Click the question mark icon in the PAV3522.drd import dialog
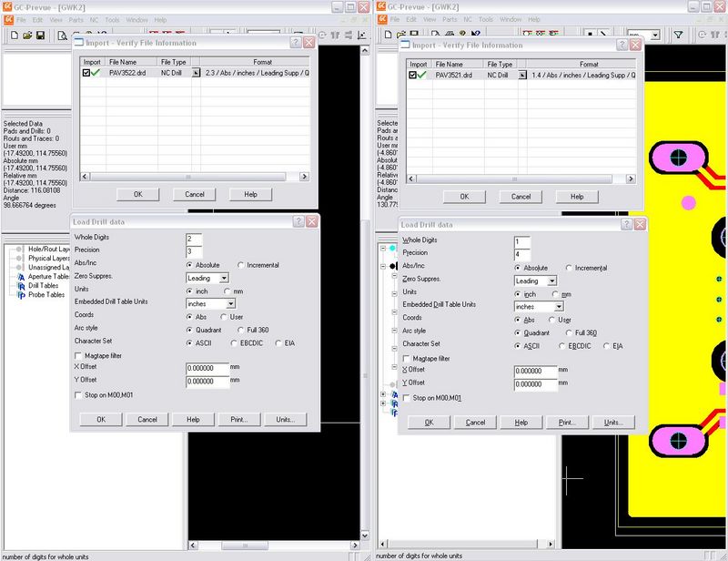 coord(296,43)
